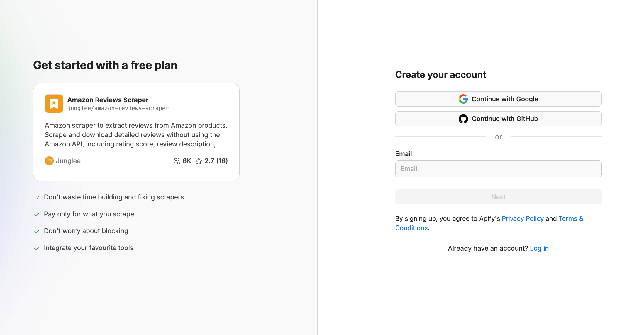Click inside the Email input field
This screenshot has height=335, width=644.
point(498,169)
